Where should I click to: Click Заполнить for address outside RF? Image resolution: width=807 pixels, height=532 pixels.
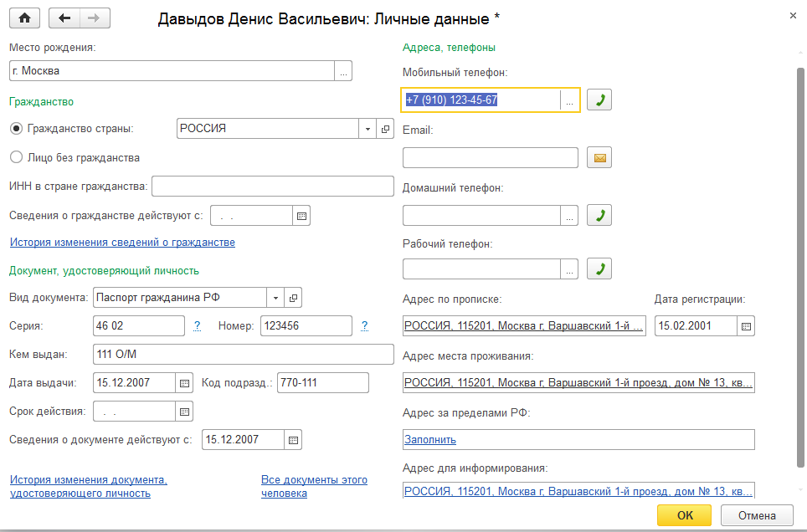(430, 440)
